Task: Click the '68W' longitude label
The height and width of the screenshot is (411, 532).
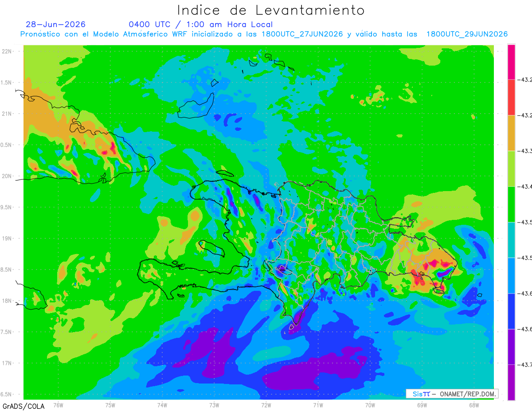Action: [x=473, y=404]
